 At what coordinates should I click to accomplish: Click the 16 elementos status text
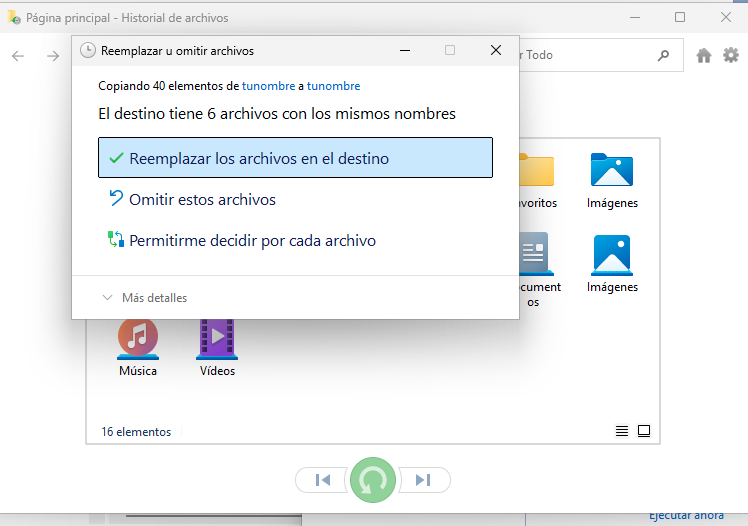(x=136, y=432)
